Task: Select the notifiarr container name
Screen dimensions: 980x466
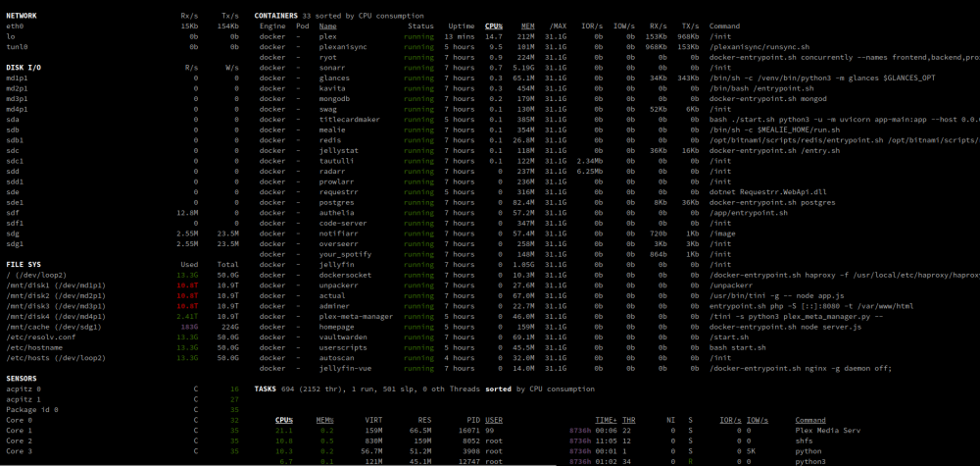Action: click(x=338, y=233)
